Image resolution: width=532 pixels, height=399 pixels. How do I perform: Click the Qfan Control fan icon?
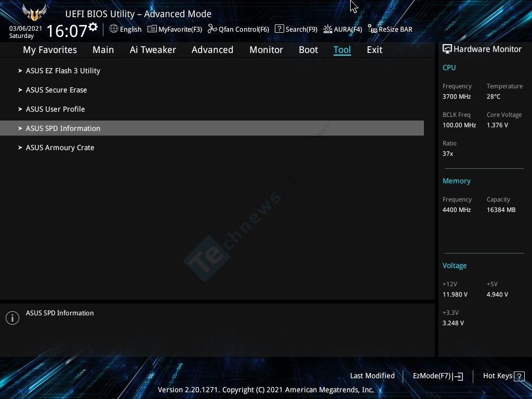[x=212, y=29]
